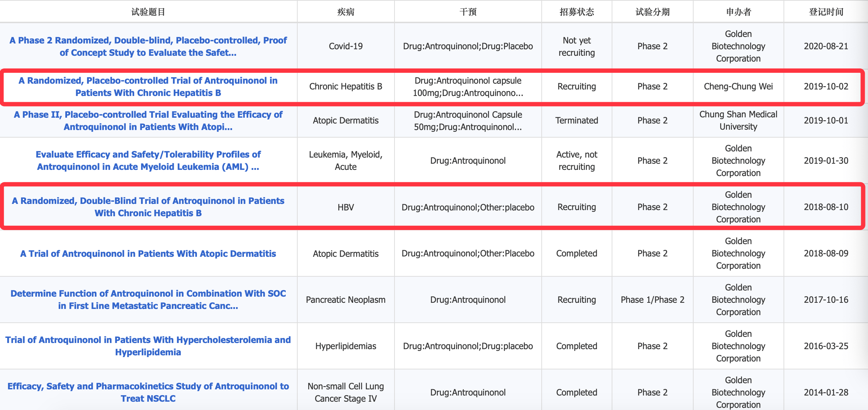Viewport: 868px width, 410px height.
Task: Open the NSCLC Pharmacokinetics Study link
Action: coord(148,392)
